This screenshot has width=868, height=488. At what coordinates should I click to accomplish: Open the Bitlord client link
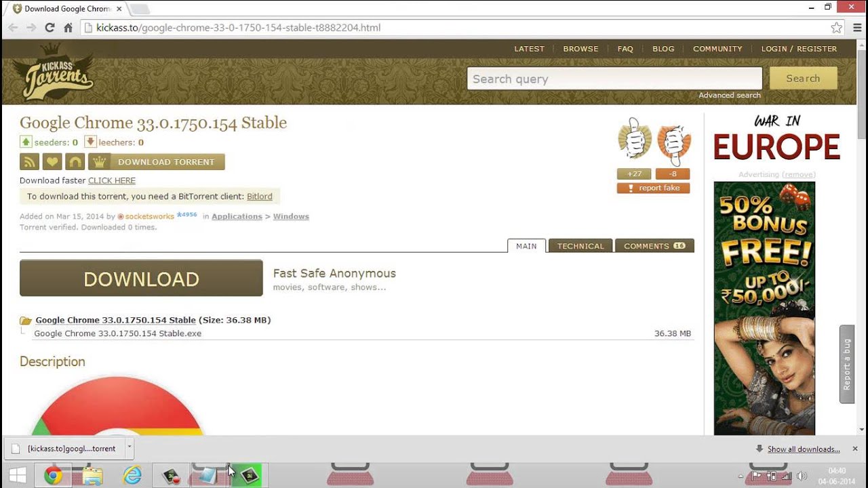[x=260, y=197]
